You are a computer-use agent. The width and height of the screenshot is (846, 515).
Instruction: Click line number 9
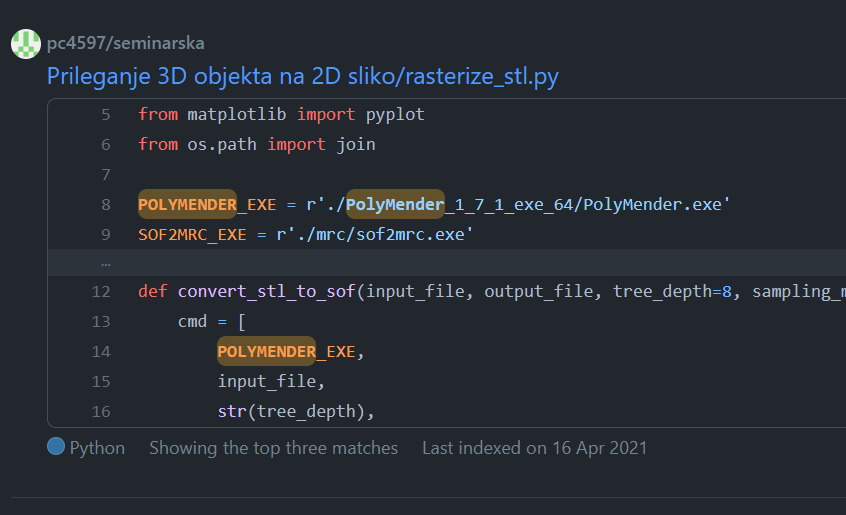coord(106,235)
